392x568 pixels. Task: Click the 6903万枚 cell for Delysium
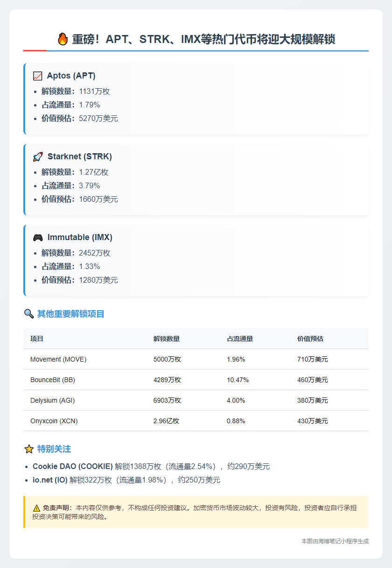point(167,400)
